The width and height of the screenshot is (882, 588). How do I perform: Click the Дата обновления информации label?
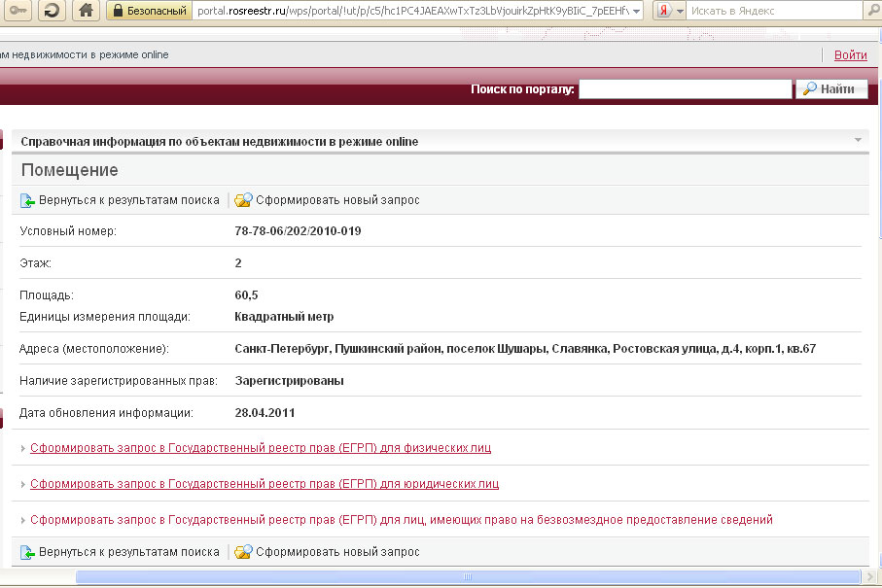[106, 413]
